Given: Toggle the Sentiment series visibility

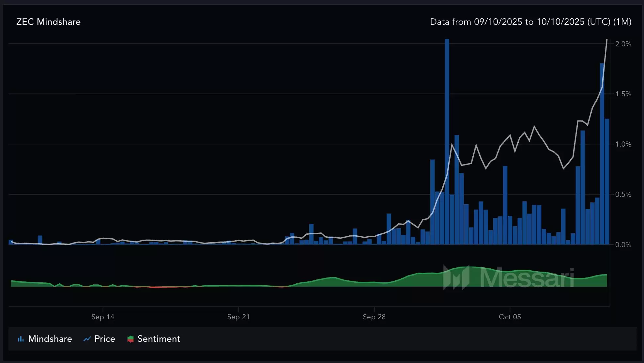Looking at the screenshot, I should [153, 339].
